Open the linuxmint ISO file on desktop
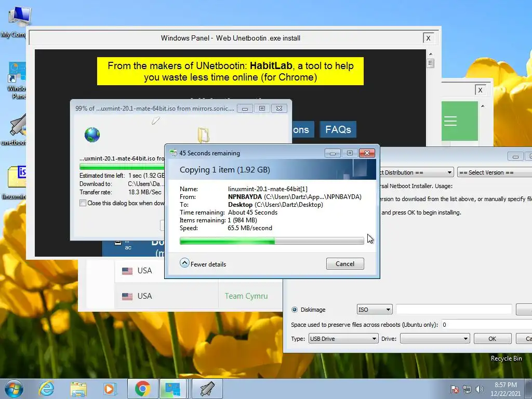Viewport: 532px width, 399px height. coord(15,181)
